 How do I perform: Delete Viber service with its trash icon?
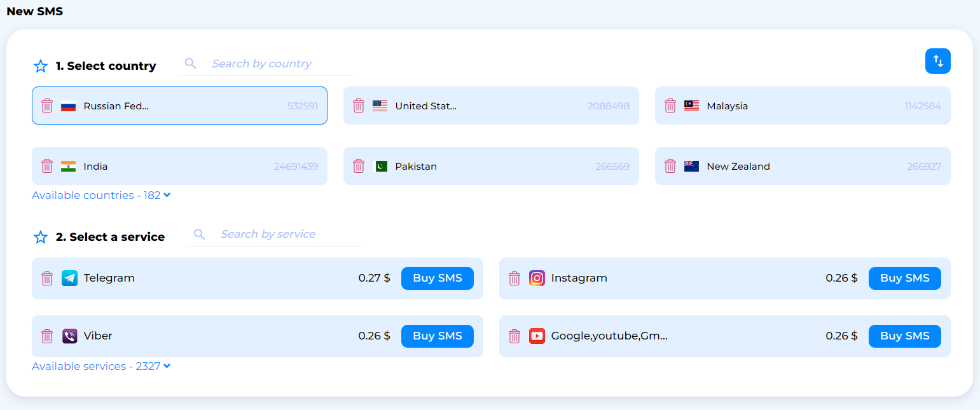(47, 336)
